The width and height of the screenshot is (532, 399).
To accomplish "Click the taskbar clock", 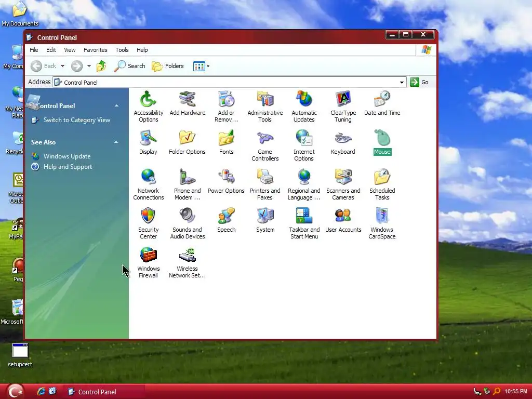I will click(x=516, y=392).
